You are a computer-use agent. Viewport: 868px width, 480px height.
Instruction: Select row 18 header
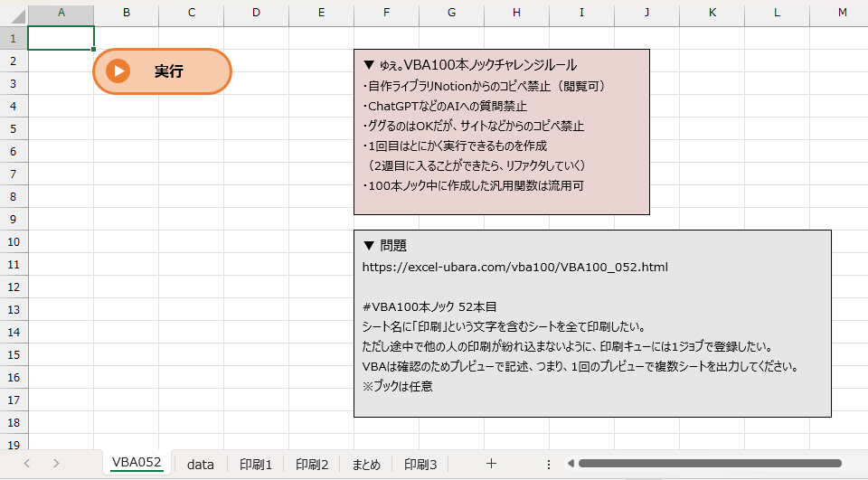(14, 422)
